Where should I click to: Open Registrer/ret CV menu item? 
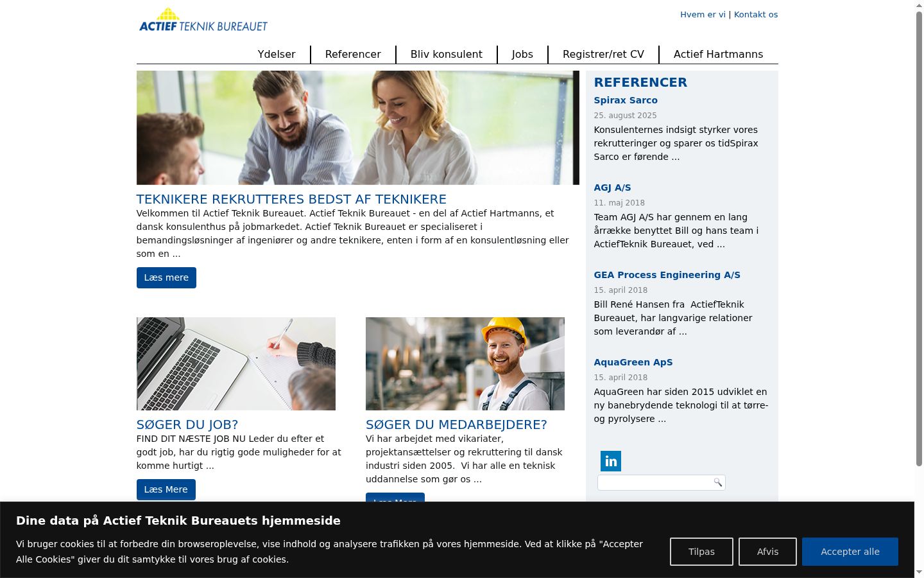click(603, 55)
